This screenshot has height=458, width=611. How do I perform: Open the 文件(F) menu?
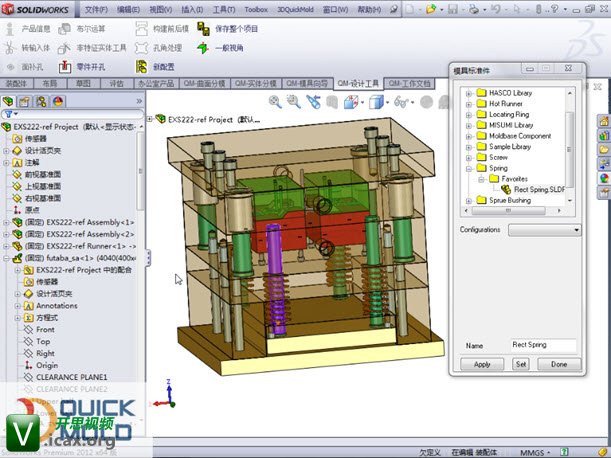coord(96,9)
